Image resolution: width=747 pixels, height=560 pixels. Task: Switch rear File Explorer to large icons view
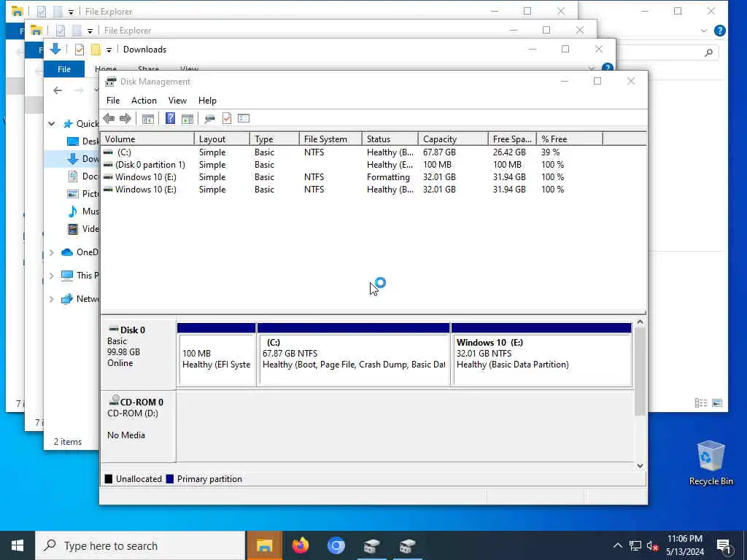pyautogui.click(x=717, y=402)
